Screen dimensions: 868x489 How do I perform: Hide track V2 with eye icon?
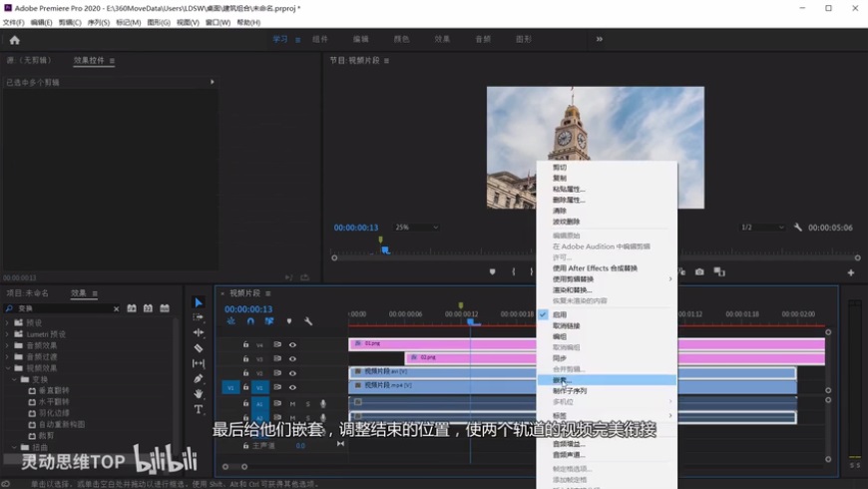click(292, 373)
